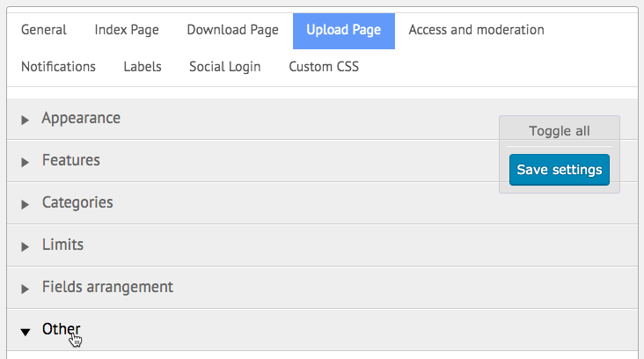Expand the Features section arrow

(x=25, y=162)
